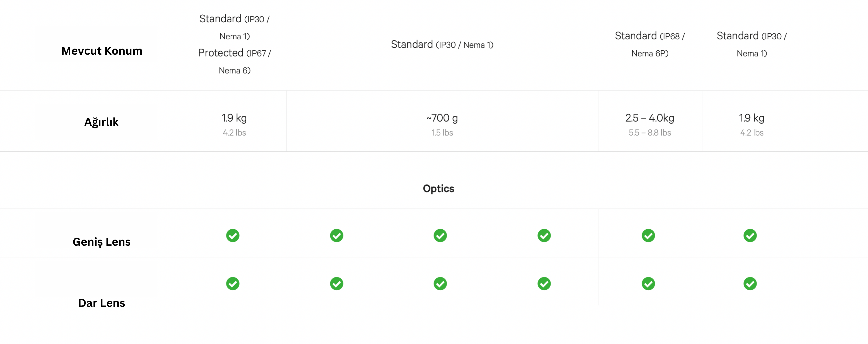
Task: Click Standard (IP68 / Nema 6P) location text
Action: click(650, 44)
